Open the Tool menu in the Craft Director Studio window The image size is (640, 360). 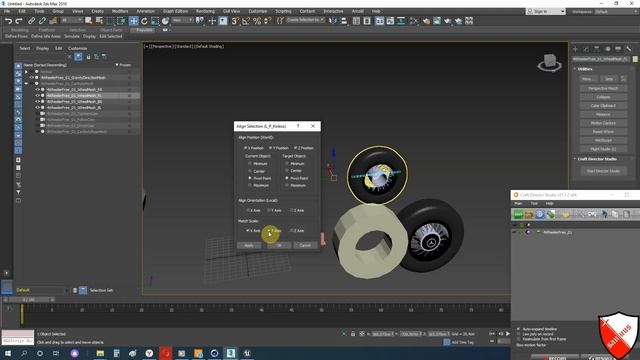click(x=534, y=203)
